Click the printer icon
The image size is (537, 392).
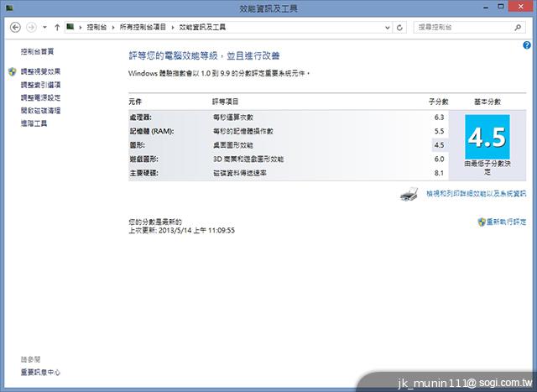click(x=409, y=194)
